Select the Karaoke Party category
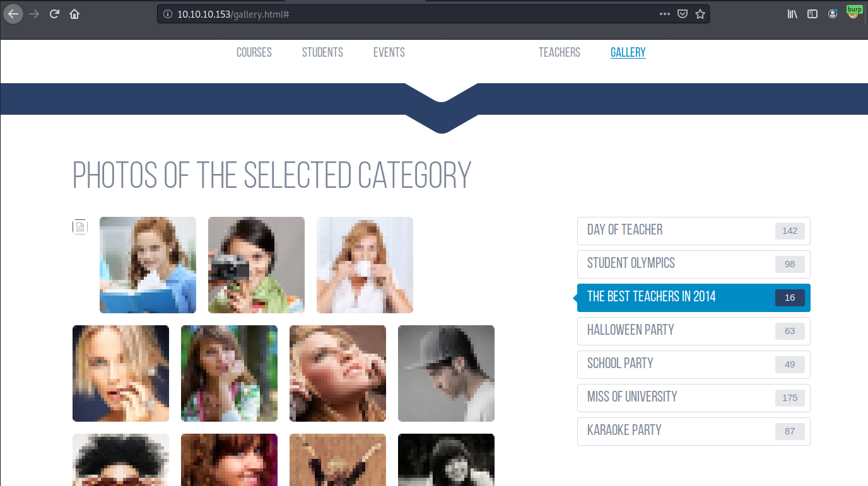Viewport: 868px width, 486px height. tap(694, 431)
